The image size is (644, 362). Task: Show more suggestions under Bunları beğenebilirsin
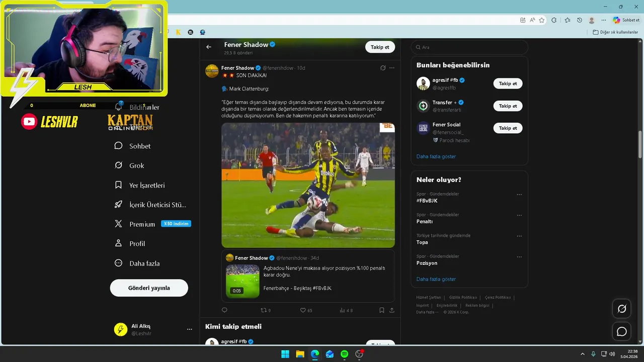[436, 156]
